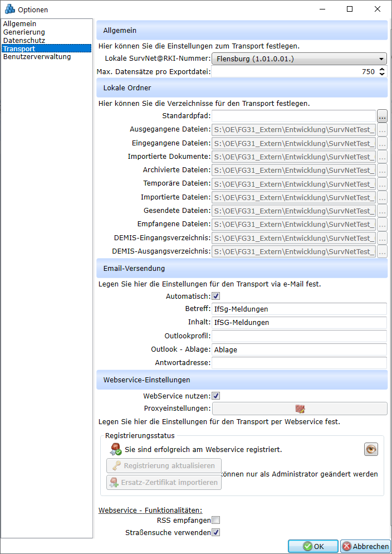Click browse button for DEMIS-Eingangsverzeichnis

coord(382,238)
